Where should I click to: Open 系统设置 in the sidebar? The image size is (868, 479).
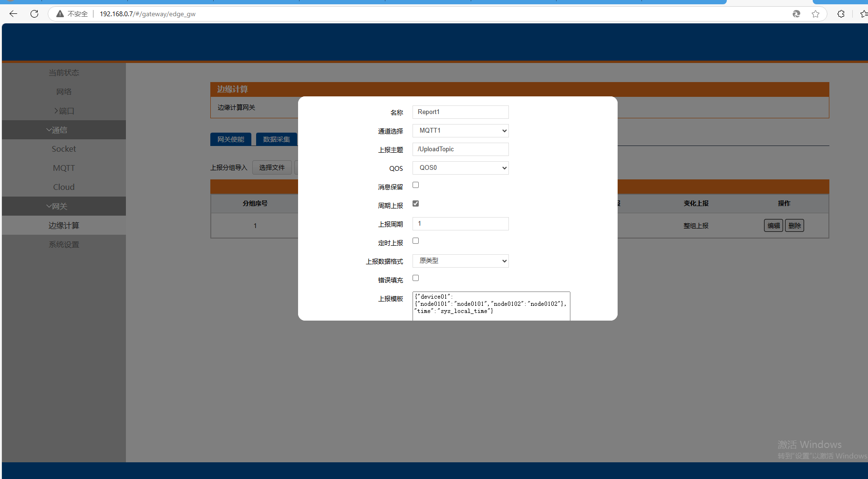pos(64,244)
